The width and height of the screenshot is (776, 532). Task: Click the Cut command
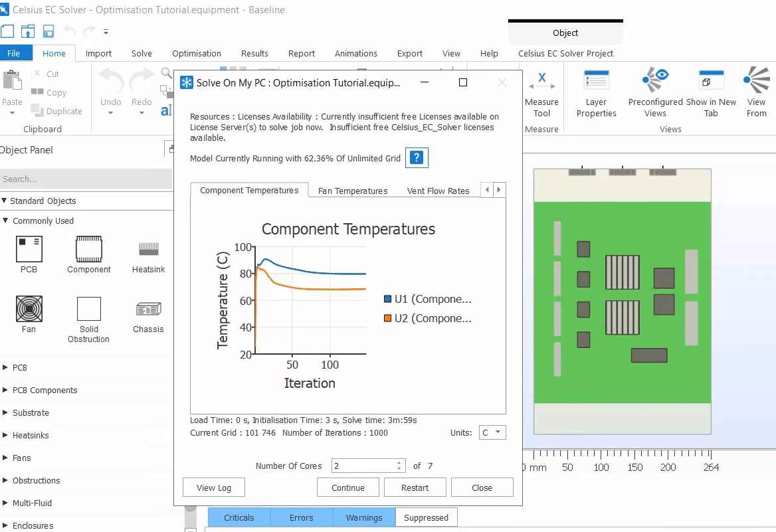coord(46,74)
